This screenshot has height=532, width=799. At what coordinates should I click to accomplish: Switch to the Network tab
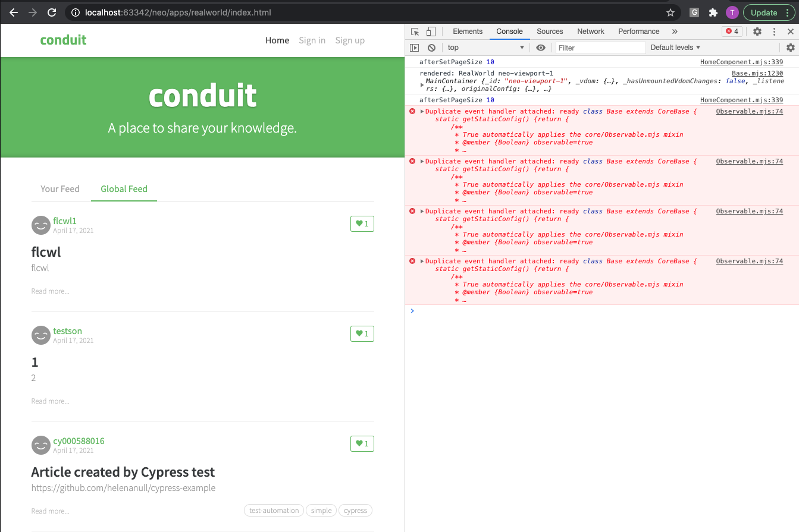(x=591, y=32)
